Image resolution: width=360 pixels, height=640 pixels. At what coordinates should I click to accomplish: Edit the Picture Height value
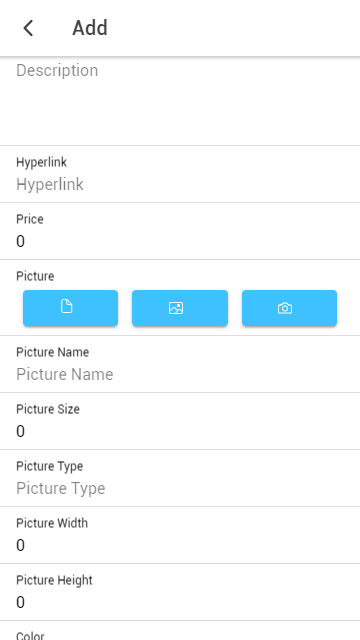180,602
